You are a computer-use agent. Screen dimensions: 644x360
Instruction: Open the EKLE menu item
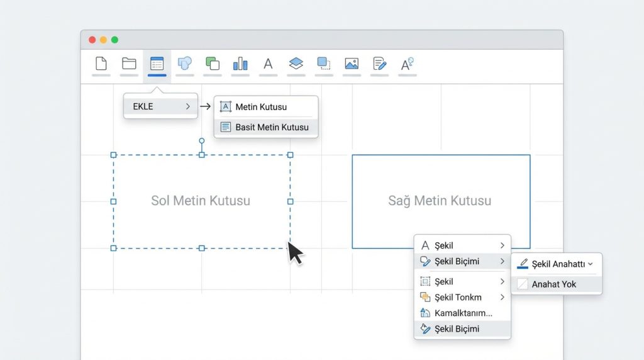coord(160,106)
